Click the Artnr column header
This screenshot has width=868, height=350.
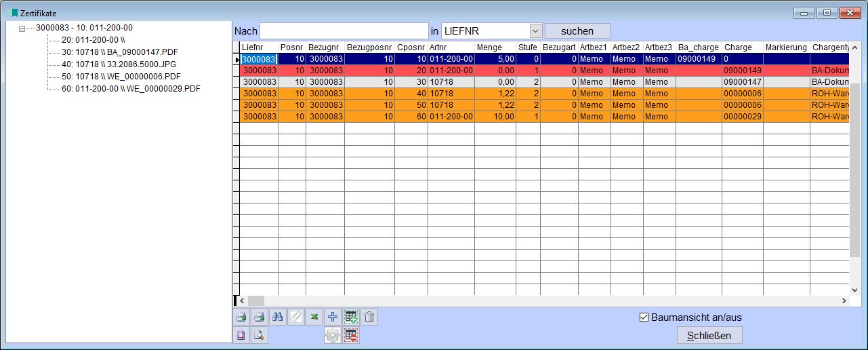coord(451,47)
